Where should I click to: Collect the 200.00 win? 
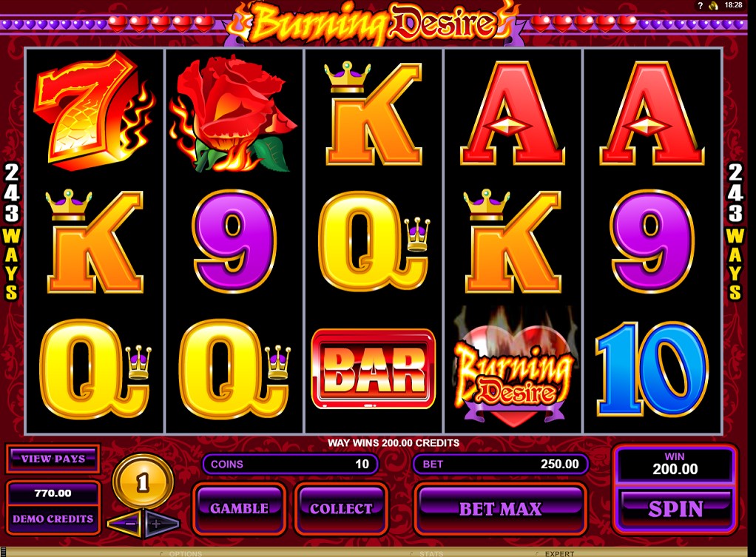pyautogui.click(x=341, y=508)
